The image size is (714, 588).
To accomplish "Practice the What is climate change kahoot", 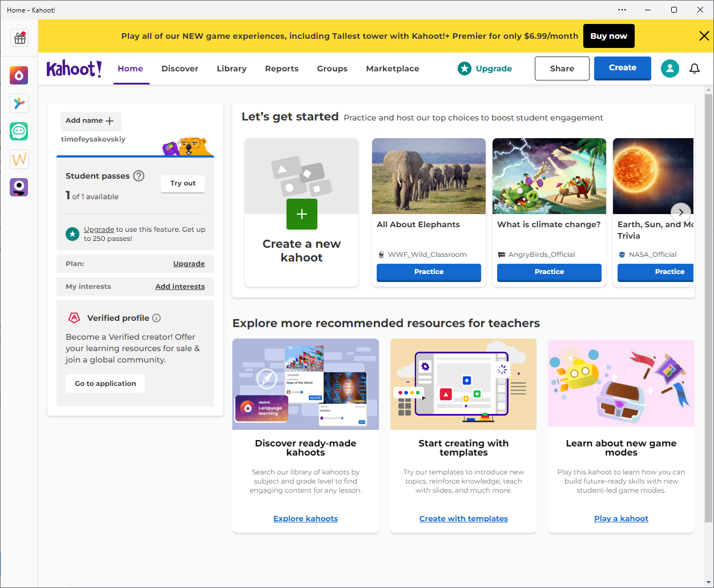I will click(x=549, y=272).
